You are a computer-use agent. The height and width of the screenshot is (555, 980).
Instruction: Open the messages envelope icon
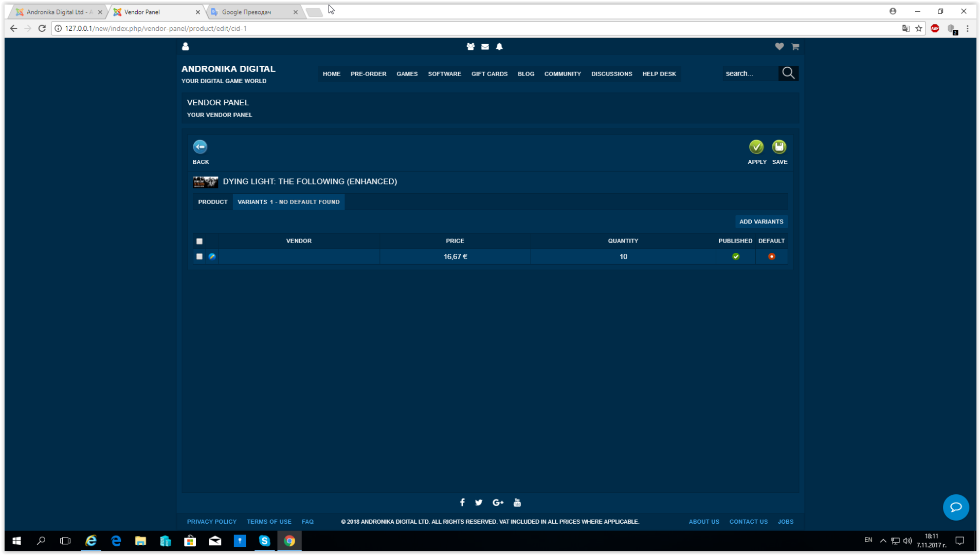coord(485,47)
